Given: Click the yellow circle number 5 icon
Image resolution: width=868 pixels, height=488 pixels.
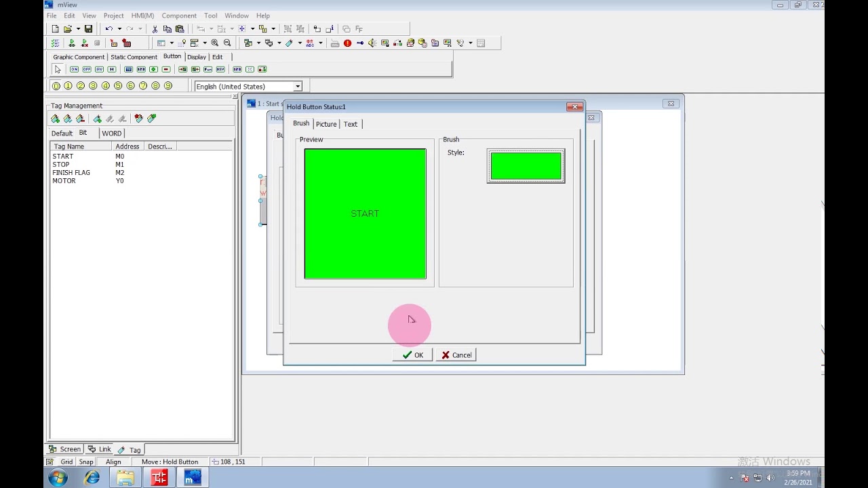Looking at the screenshot, I should coord(118,86).
